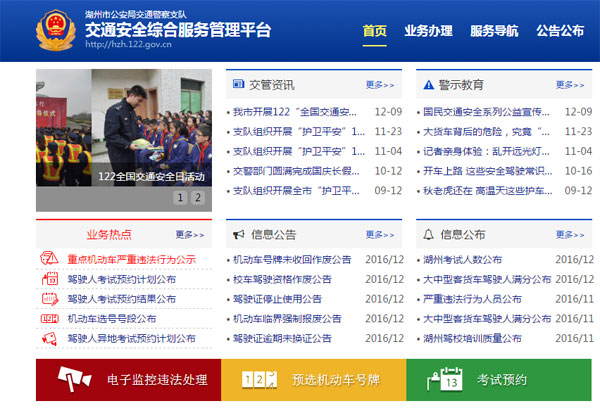Switch slideshow to slide 1
Image resolution: width=600 pixels, height=413 pixels.
coord(180,198)
